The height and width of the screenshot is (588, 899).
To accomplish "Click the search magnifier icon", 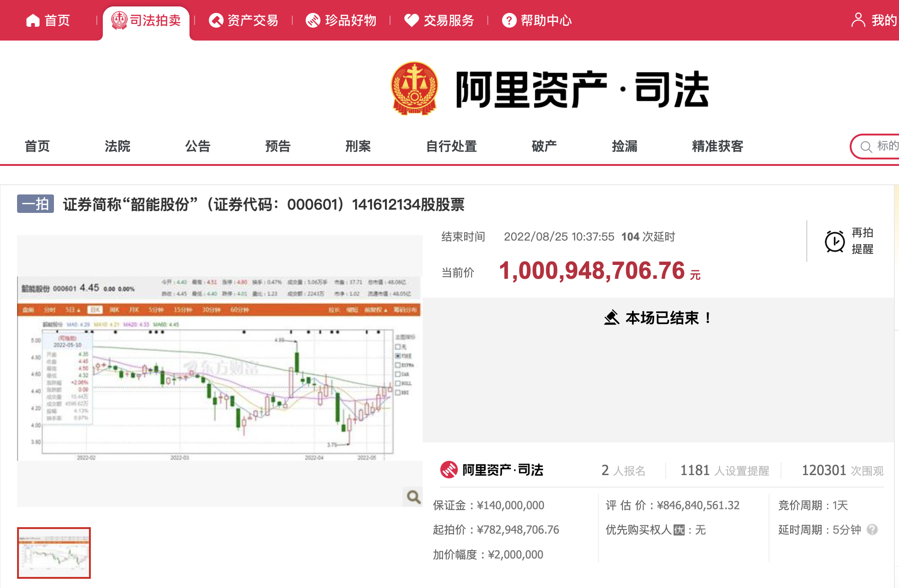I will [x=866, y=147].
